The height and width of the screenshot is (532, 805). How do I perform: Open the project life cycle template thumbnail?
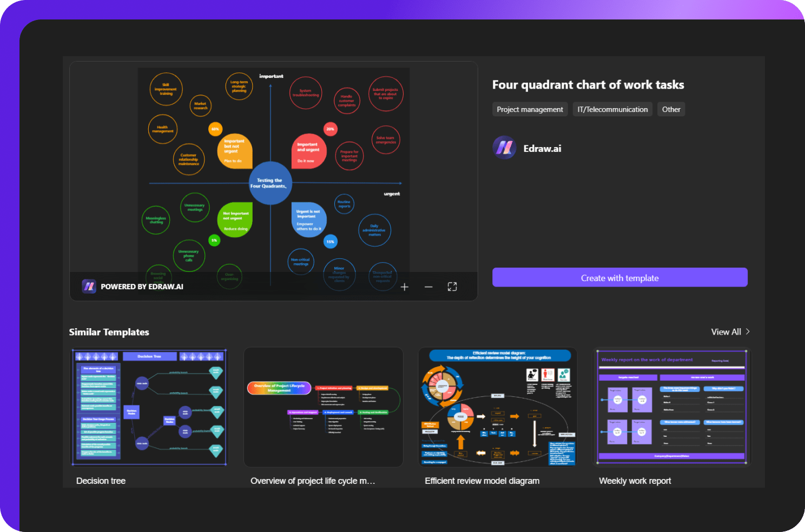324,407
